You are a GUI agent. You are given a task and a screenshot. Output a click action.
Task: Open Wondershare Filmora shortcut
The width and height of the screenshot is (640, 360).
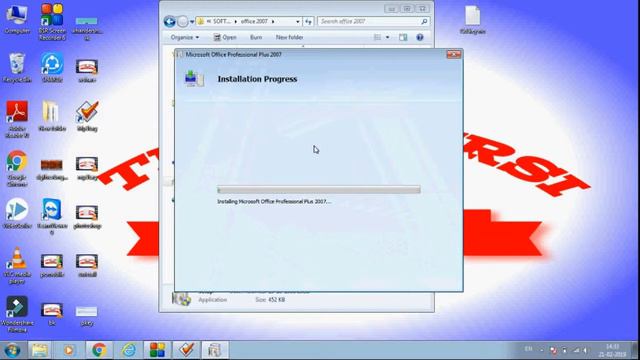tap(17, 314)
